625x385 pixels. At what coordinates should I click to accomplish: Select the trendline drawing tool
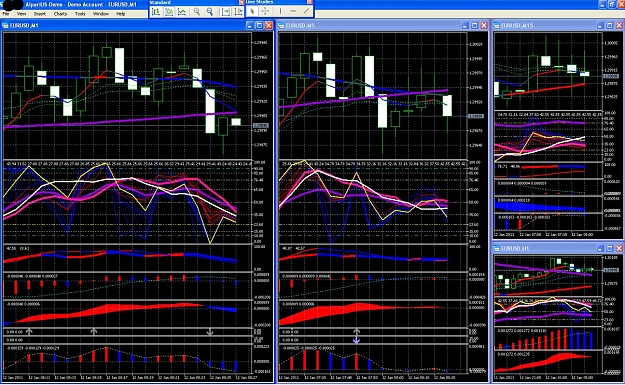point(306,12)
